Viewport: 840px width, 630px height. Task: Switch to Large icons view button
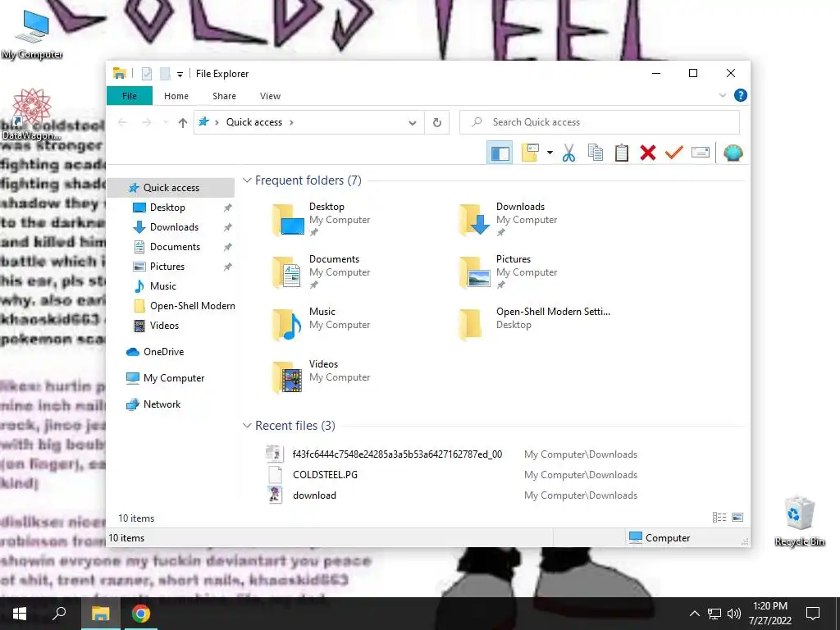click(x=737, y=517)
